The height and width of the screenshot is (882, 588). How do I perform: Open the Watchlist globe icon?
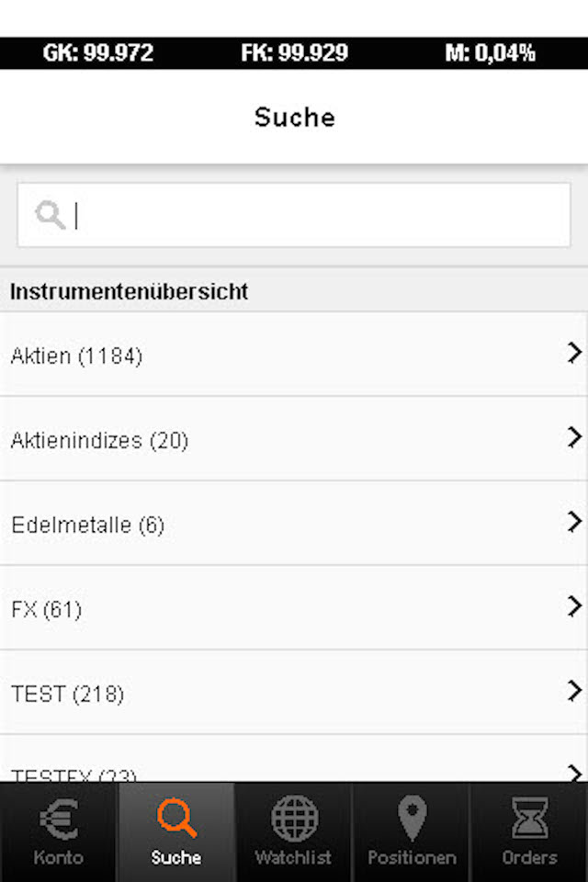point(294,818)
